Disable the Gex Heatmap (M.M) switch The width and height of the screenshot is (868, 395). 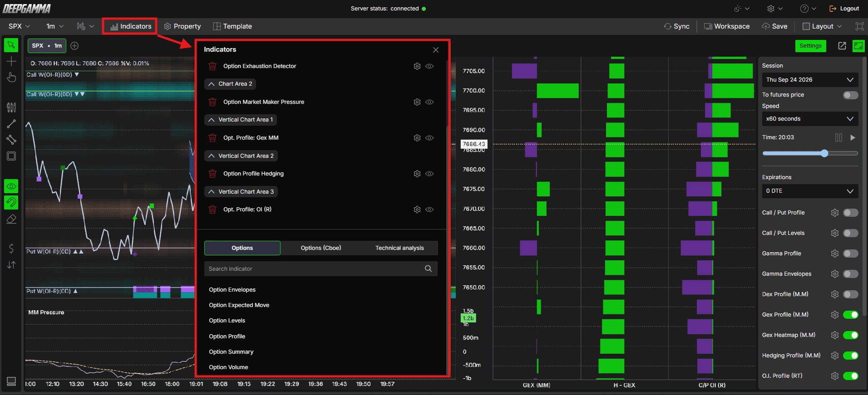tap(850, 335)
